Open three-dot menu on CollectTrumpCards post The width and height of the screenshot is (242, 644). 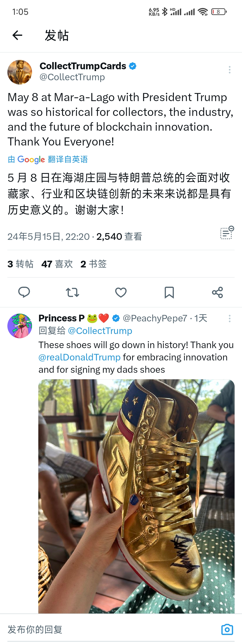tap(229, 70)
